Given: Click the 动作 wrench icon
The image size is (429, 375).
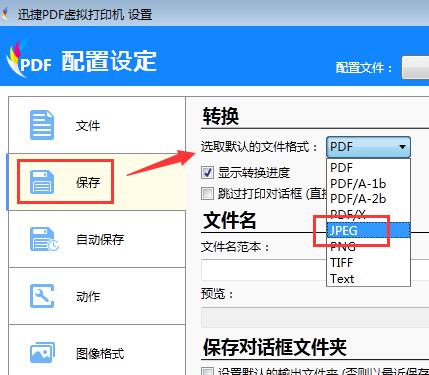Looking at the screenshot, I should tap(42, 296).
